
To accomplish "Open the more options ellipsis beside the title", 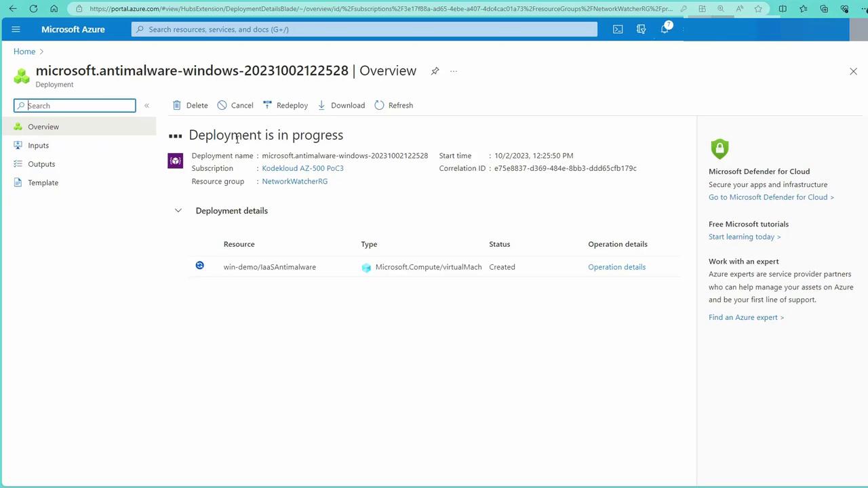I will pyautogui.click(x=454, y=70).
